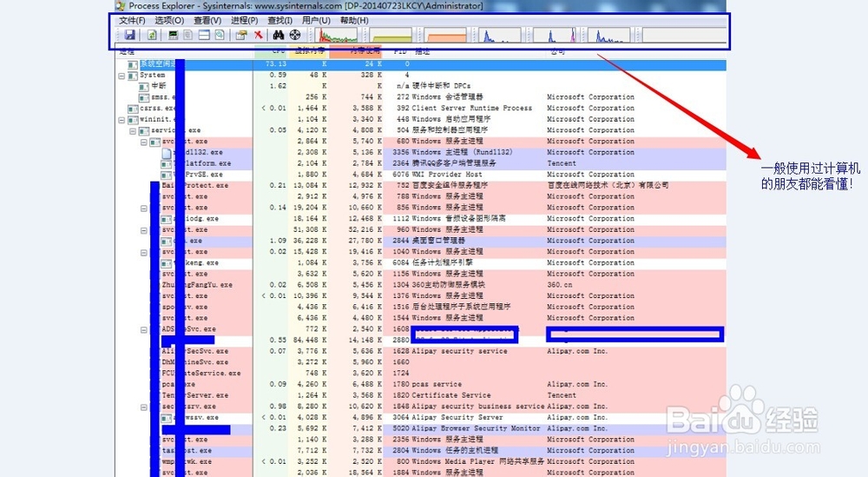Open the 进程(P) menu

pos(244,20)
